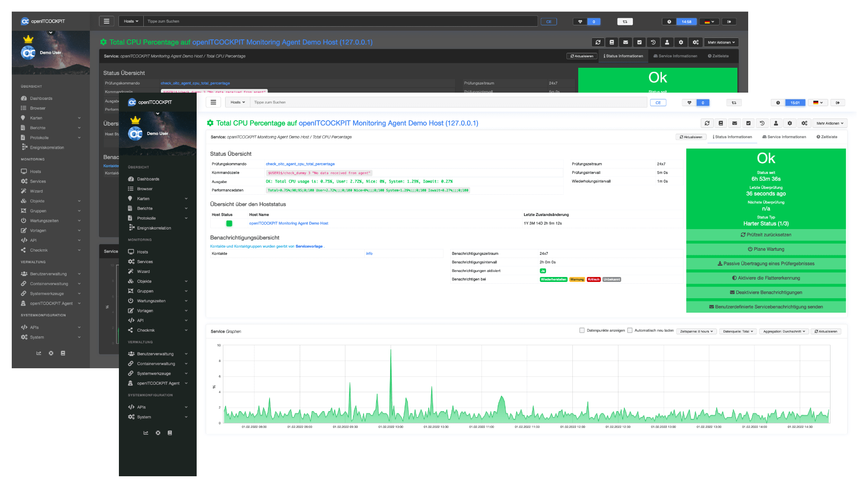Open the Mehr Aktionen dropdown in the light window

click(x=830, y=123)
